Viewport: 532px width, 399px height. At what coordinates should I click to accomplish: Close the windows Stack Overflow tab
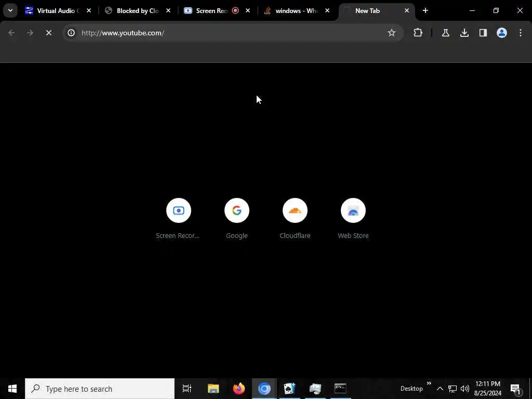pyautogui.click(x=327, y=10)
